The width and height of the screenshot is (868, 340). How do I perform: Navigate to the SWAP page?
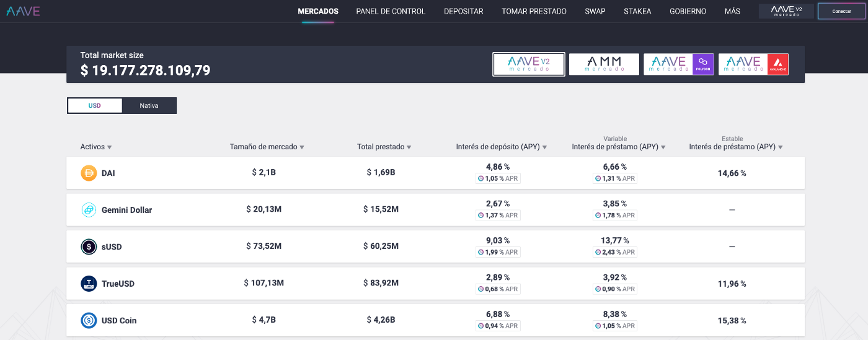pos(595,11)
